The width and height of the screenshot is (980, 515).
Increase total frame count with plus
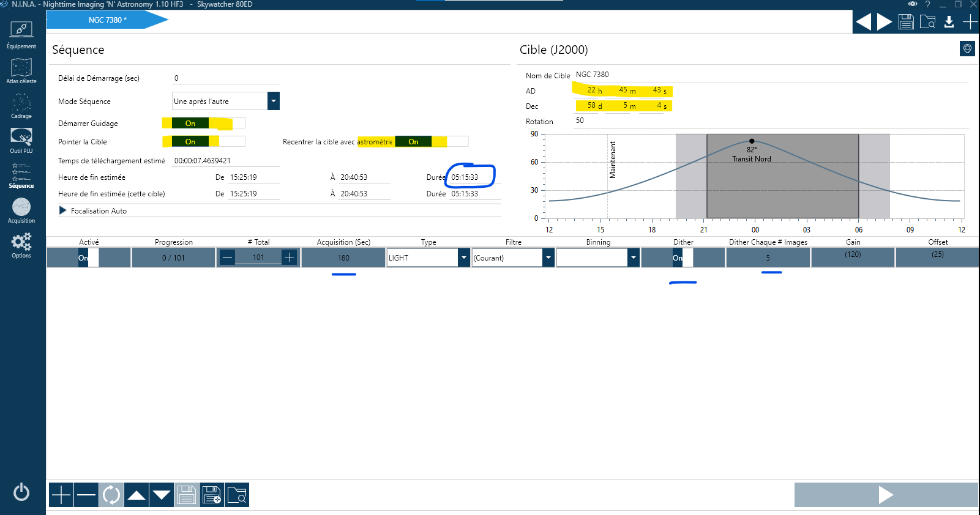click(290, 257)
